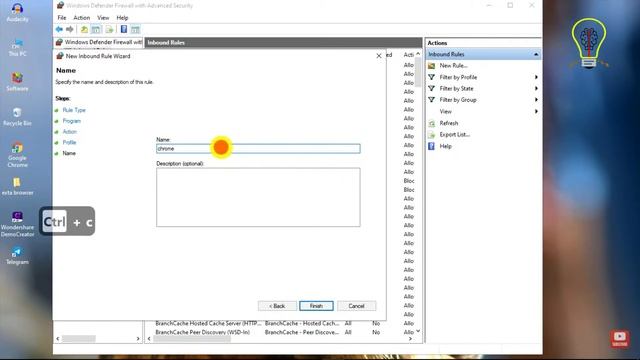Collapse the Inbound Rules actions section
Screen dimensions: 640x360
536,54
